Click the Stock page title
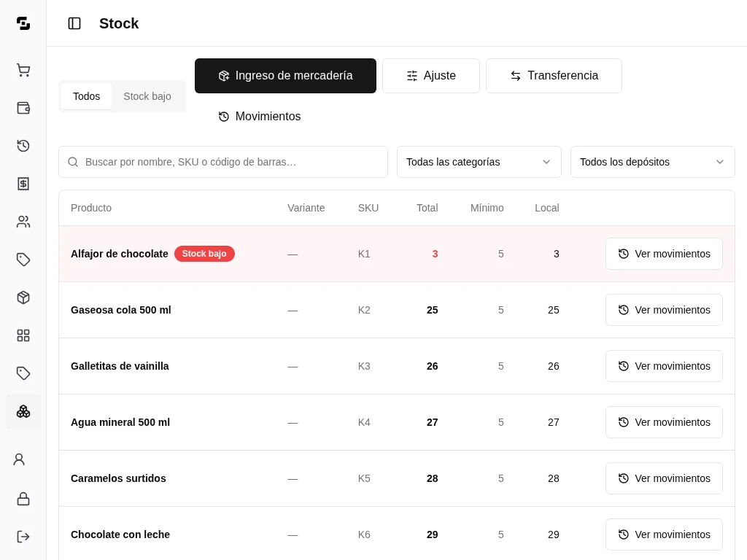Image resolution: width=747 pixels, height=560 pixels. coord(119,23)
